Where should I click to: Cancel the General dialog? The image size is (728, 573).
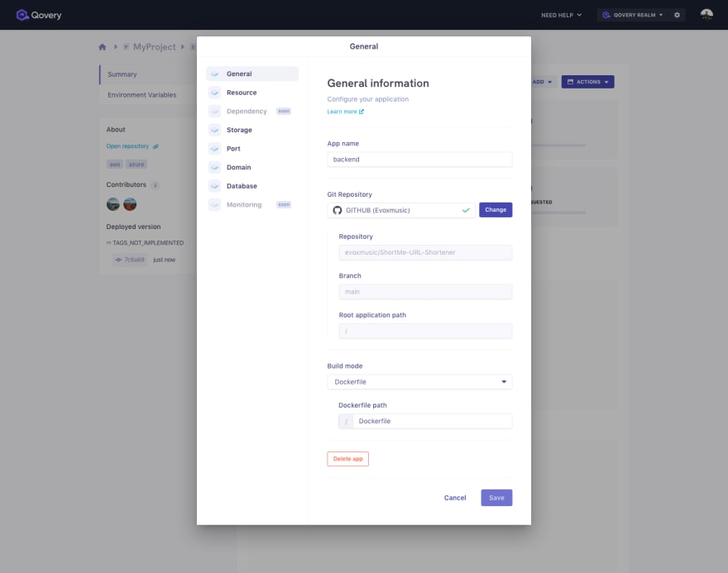(x=454, y=498)
